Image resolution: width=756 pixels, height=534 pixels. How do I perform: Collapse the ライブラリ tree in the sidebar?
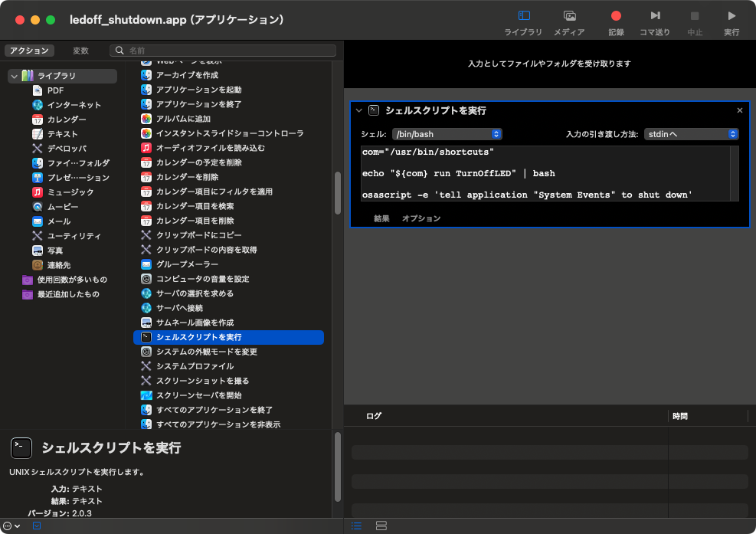click(14, 76)
